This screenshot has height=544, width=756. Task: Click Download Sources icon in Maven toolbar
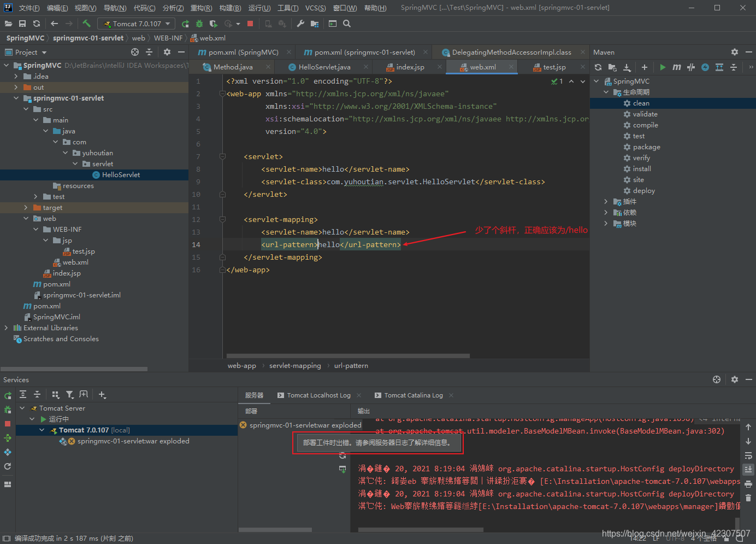627,67
